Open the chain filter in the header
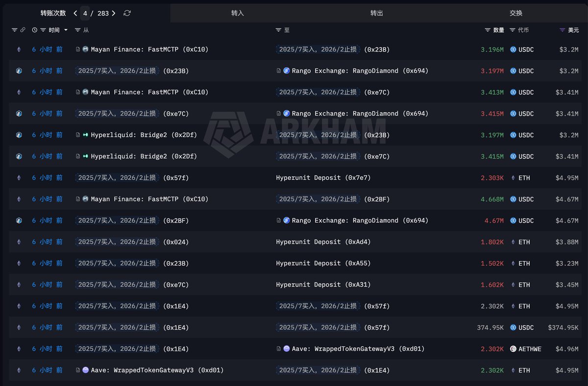The width and height of the screenshot is (588, 386). pos(14,30)
